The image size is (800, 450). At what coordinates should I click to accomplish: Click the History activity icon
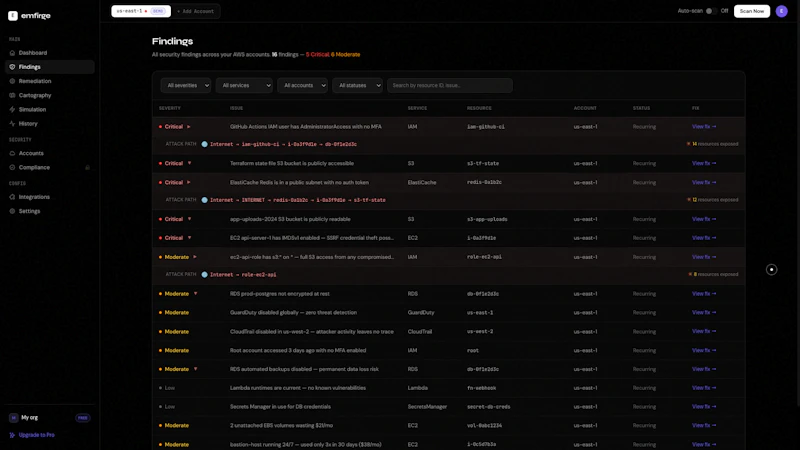pos(12,123)
